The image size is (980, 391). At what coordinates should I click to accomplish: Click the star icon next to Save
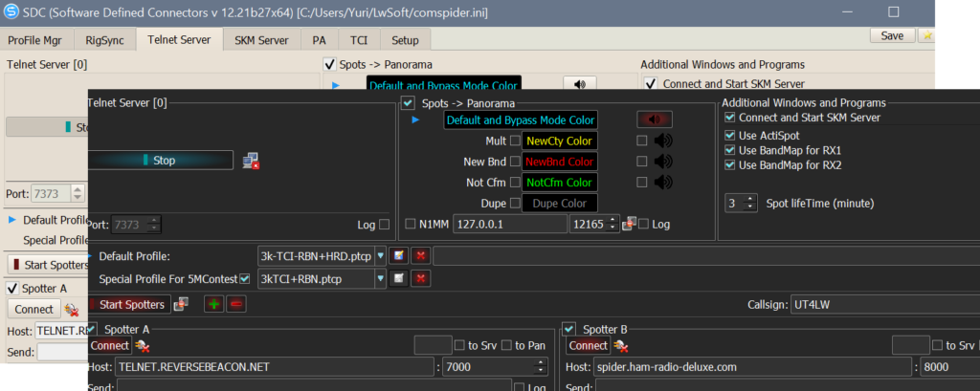tap(927, 35)
